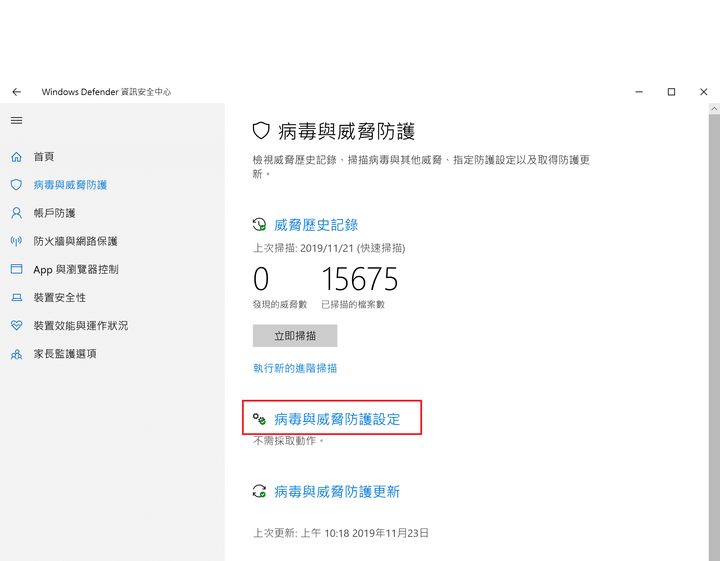Viewport: 720px width, 561px height.
Task: Open 防火牆與網路保護 section
Action: coord(75,241)
